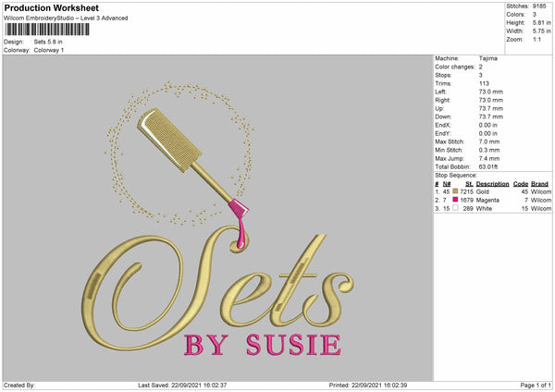Click the 'Code' column header
555x392 pixels.
point(521,184)
